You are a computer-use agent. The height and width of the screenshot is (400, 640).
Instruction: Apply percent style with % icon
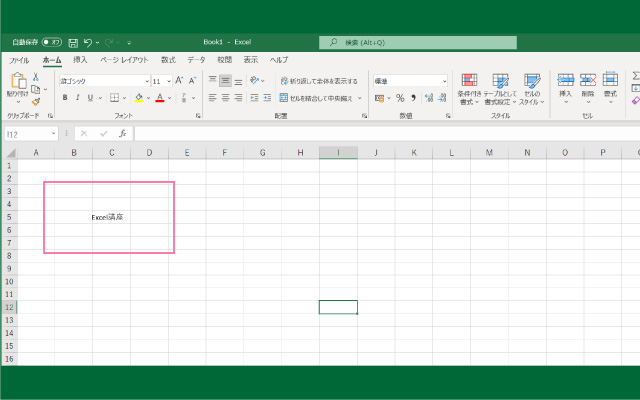pos(400,98)
